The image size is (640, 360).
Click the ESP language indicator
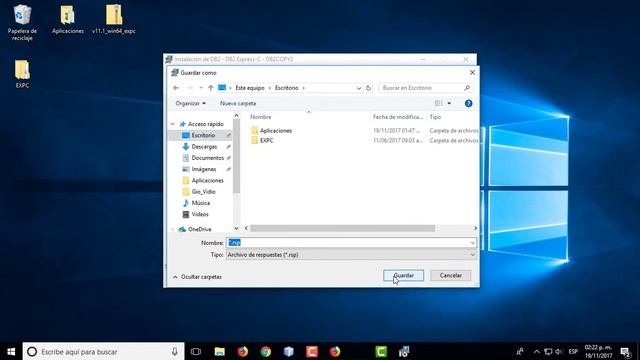(573, 351)
